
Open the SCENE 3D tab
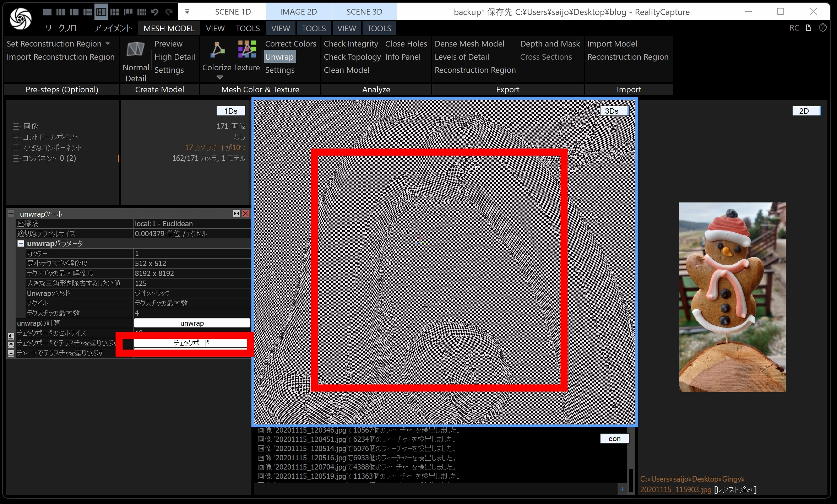[x=364, y=12]
